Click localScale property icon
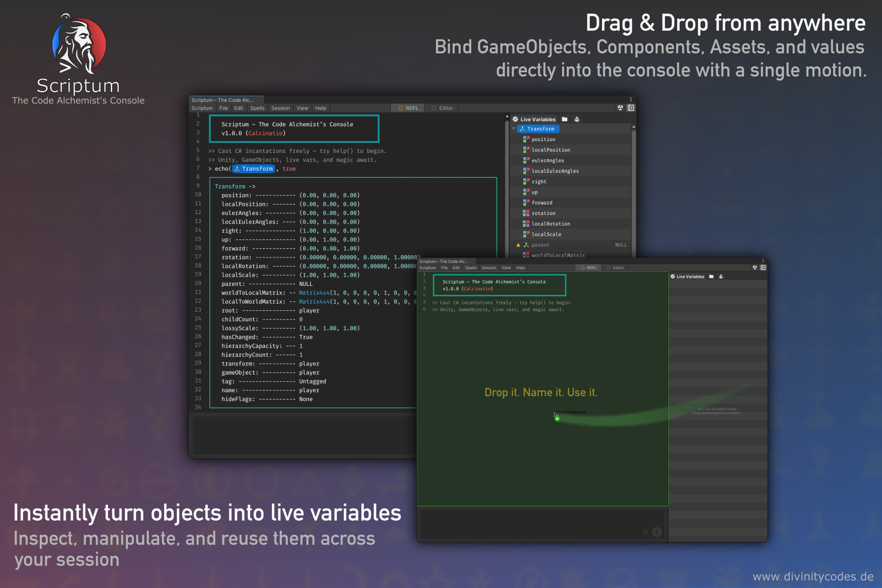 [526, 234]
